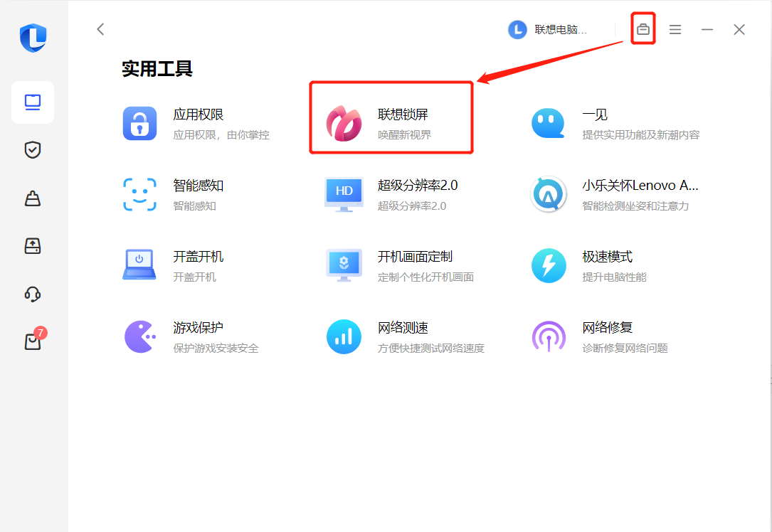Open the 超级分辨率2.0 tool title
772x532 pixels.
click(x=418, y=186)
